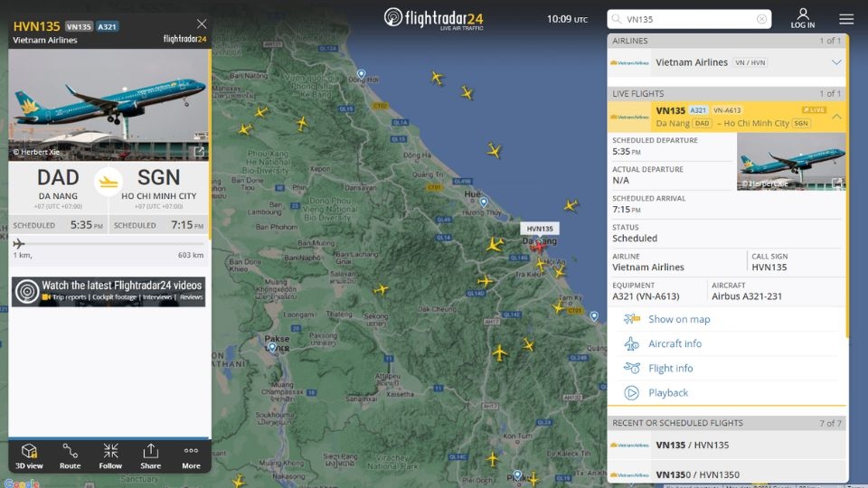This screenshot has width=868, height=488.
Task: Collapse the VN135 live flight details
Action: pyautogui.click(x=836, y=117)
